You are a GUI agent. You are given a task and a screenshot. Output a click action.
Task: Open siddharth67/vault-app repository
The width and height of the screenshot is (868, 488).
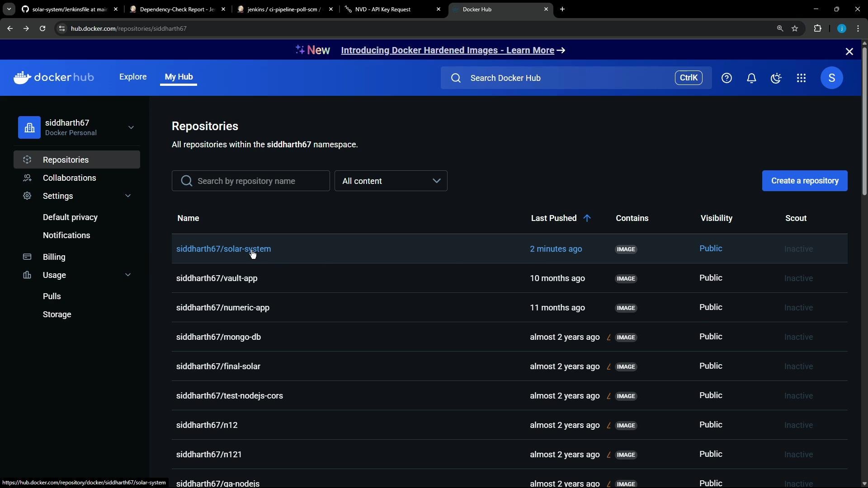point(217,278)
